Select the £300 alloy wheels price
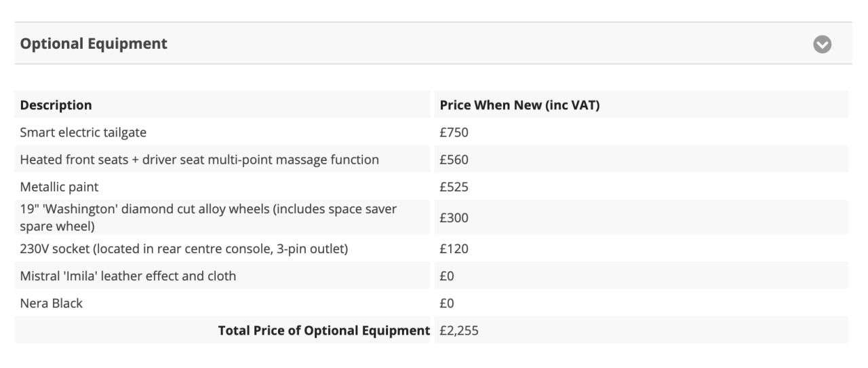868x368 pixels. 454,218
